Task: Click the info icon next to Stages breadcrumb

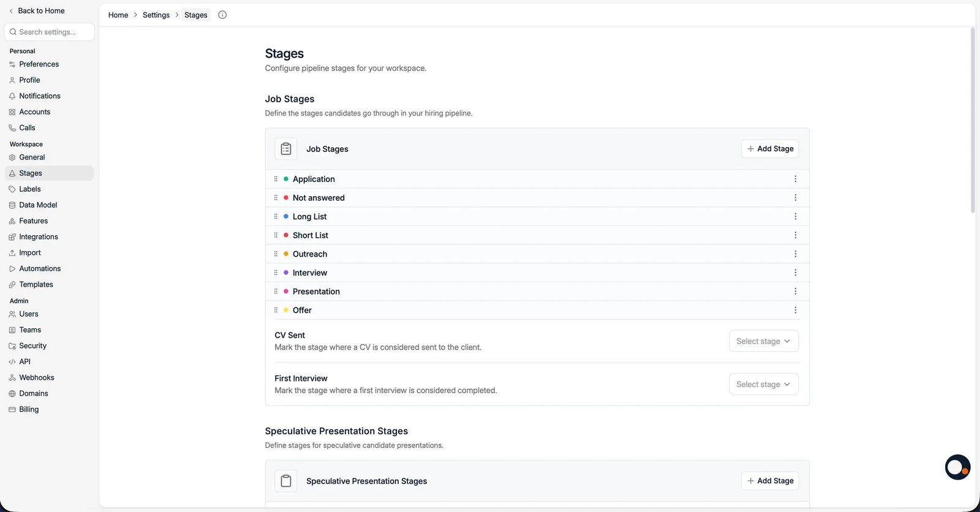Action: click(x=222, y=15)
